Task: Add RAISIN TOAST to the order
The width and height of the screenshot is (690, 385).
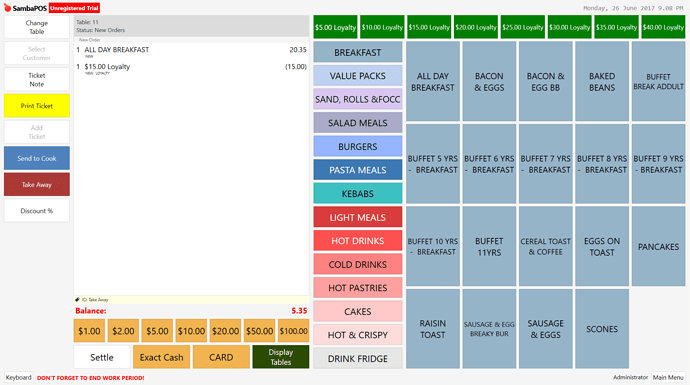Action: (x=433, y=329)
